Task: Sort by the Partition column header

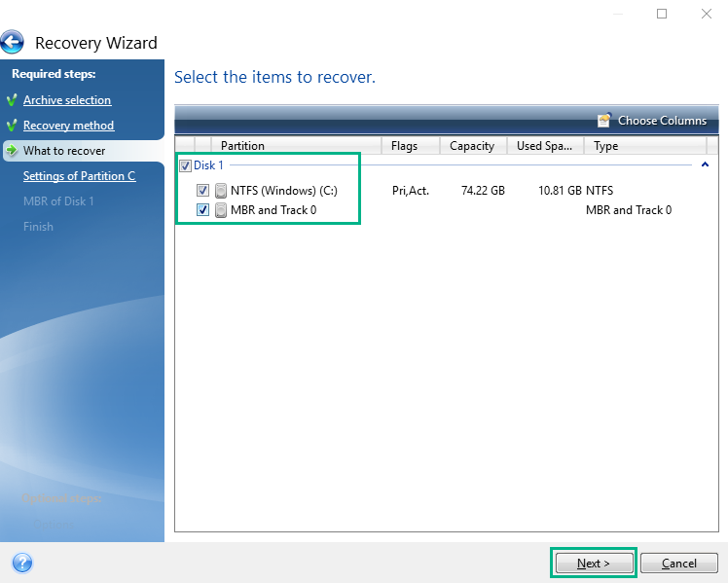Action: (x=296, y=146)
